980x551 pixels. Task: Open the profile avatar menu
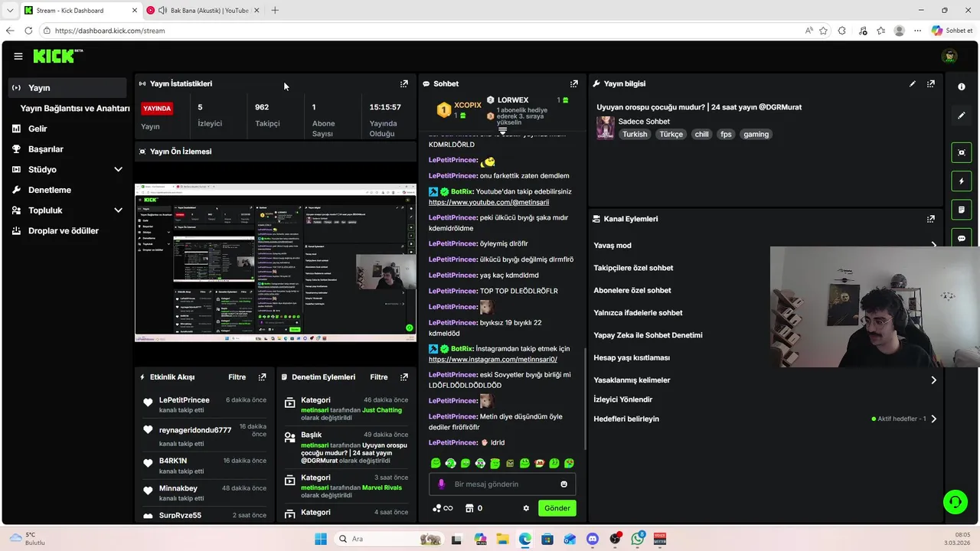coord(949,56)
